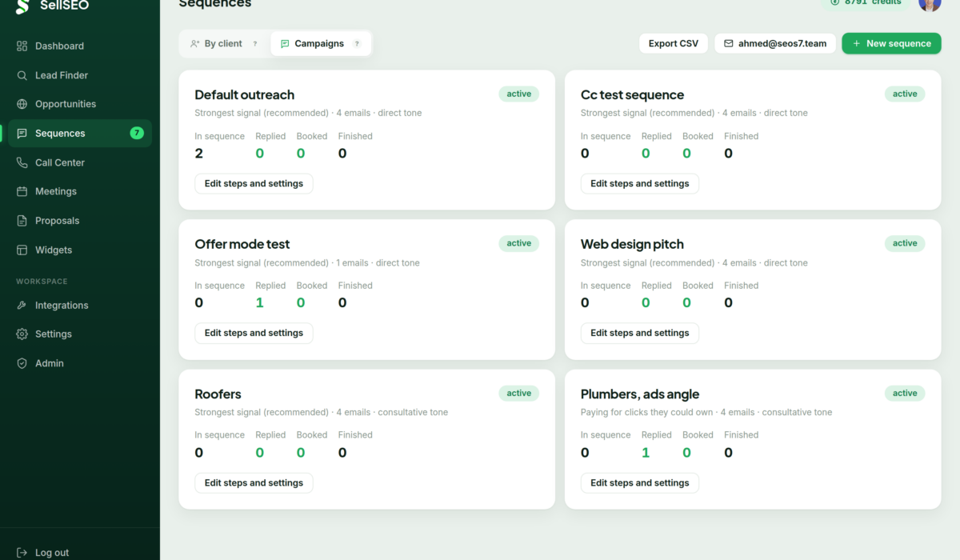This screenshot has width=960, height=560.
Task: Click the active badge on Default outreach
Action: (519, 94)
